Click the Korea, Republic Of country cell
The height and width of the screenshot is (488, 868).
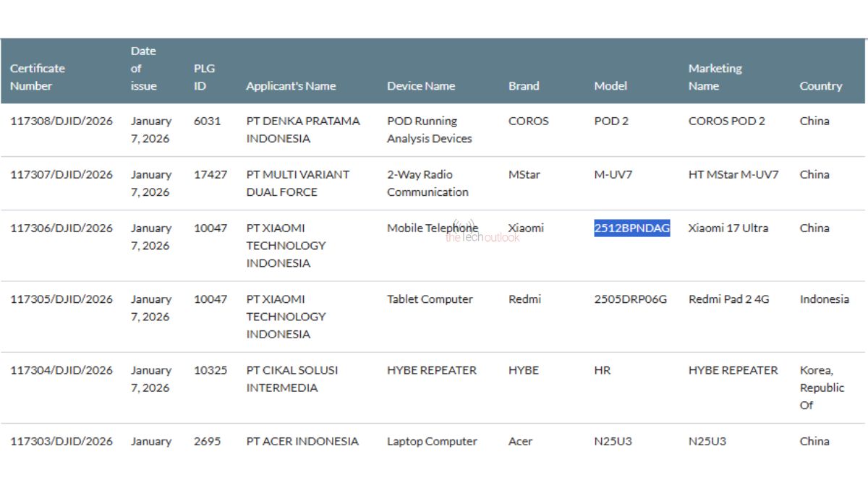(x=822, y=388)
